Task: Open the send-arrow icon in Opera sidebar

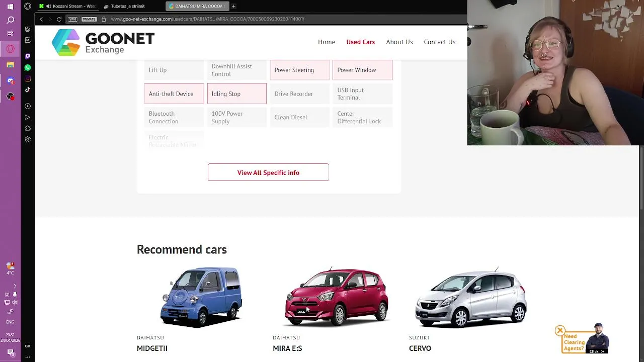Action: click(x=28, y=117)
